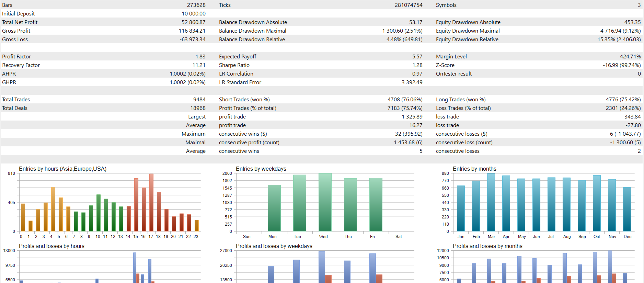Click the March bar in months chart
644x283 pixels.
(x=491, y=202)
